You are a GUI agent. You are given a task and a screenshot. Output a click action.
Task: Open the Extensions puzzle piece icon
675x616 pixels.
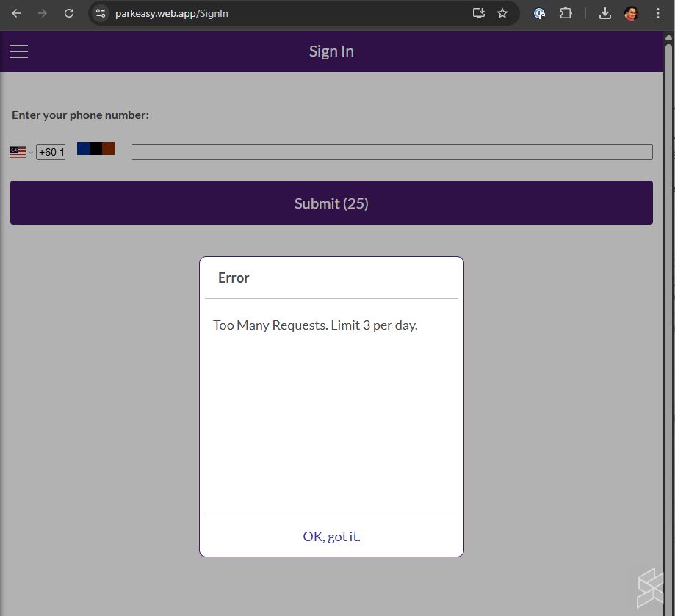click(566, 13)
